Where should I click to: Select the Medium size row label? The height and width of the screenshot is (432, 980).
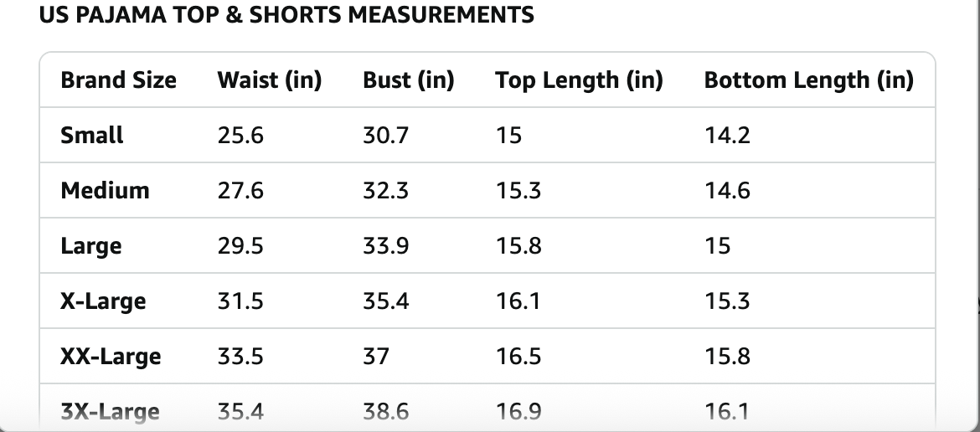(x=105, y=190)
